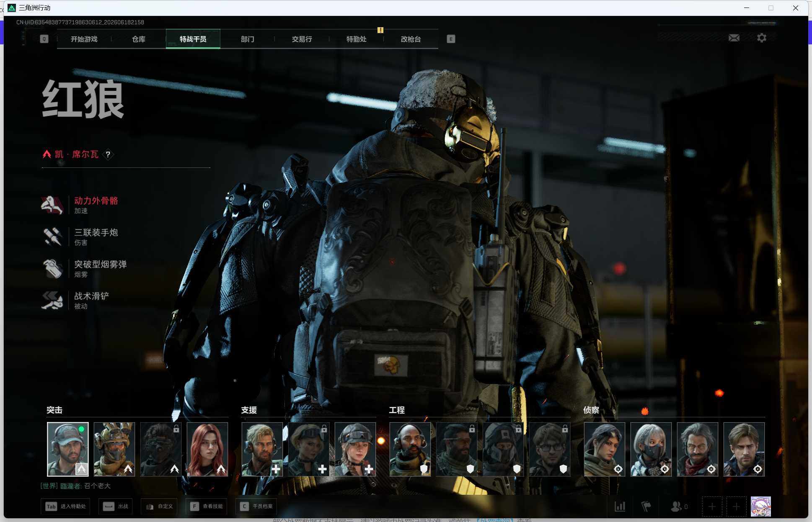Select the helmeted 突击 operator with tan gear
The height and width of the screenshot is (522, 812).
pyautogui.click(x=114, y=449)
